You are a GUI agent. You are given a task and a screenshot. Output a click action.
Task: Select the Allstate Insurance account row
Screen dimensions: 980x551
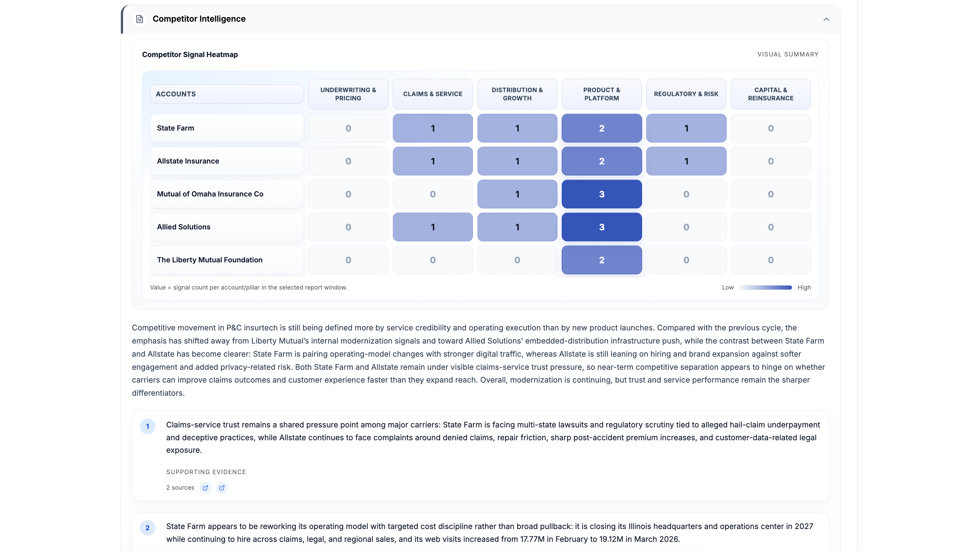(227, 161)
